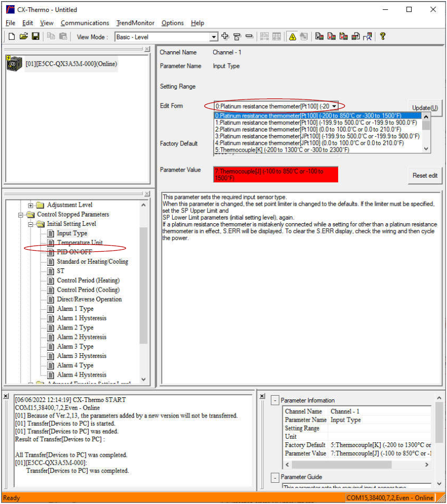This screenshot has height=504, width=447.
Task: Click the COM15,38400,7,2,Even - Online status
Action: (x=390, y=498)
